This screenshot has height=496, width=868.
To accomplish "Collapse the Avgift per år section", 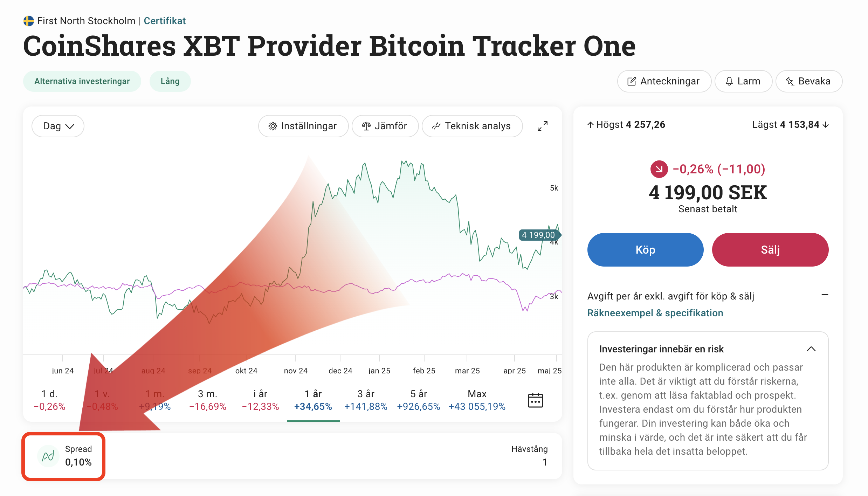I will pos(825,295).
